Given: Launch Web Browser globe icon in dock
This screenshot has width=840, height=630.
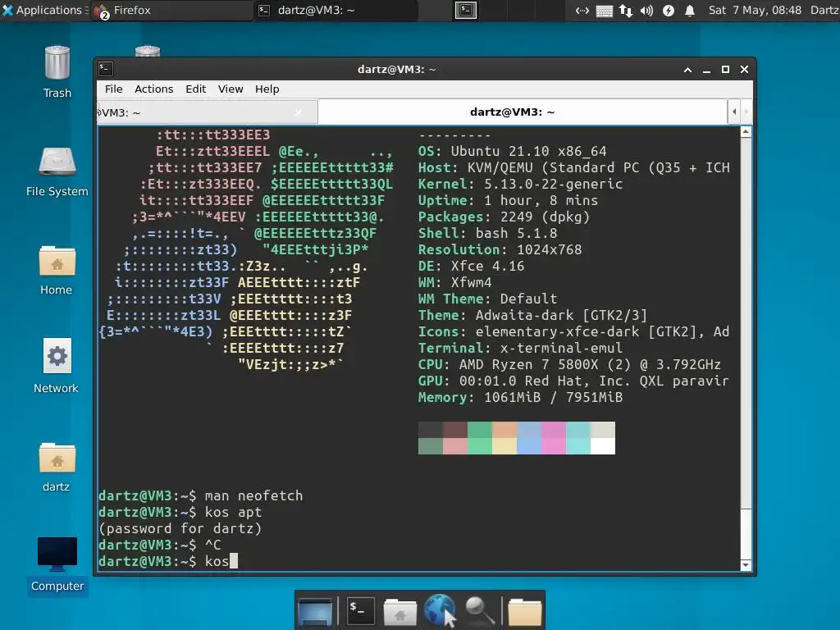Looking at the screenshot, I should [440, 610].
